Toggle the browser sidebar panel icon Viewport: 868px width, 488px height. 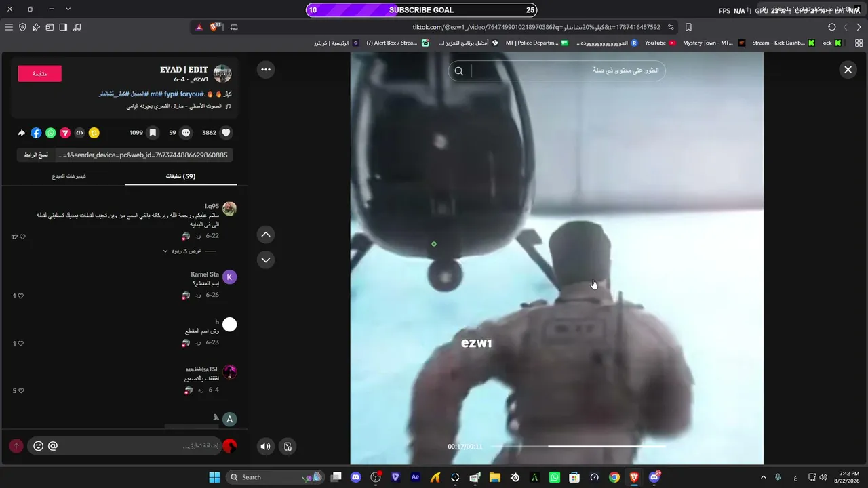click(63, 27)
